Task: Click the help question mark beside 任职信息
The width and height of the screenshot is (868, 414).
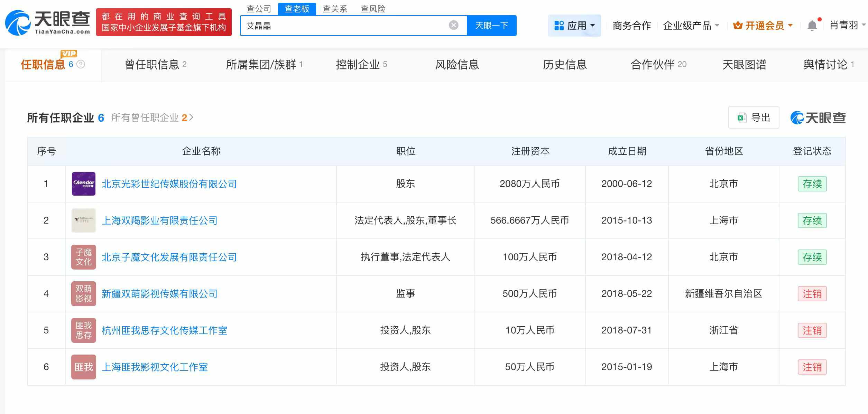Action: pyautogui.click(x=80, y=64)
